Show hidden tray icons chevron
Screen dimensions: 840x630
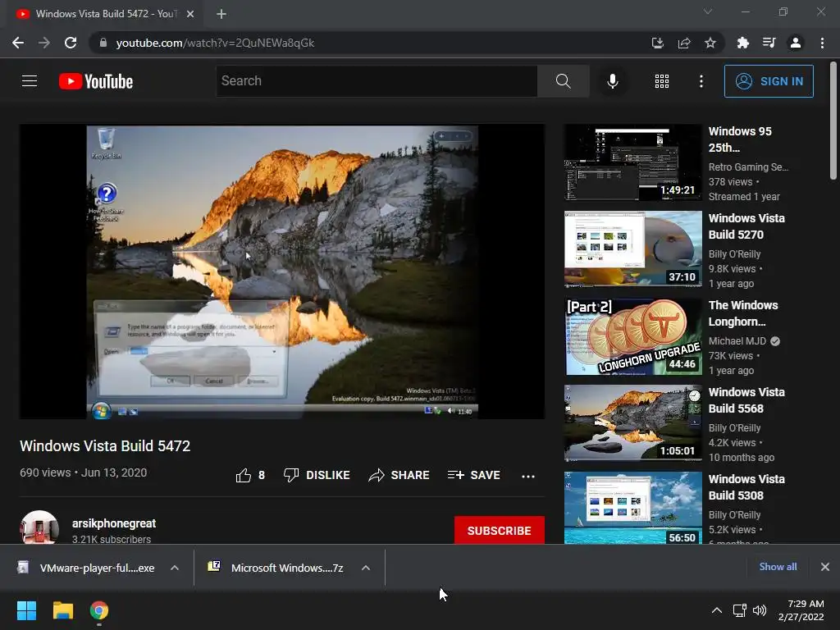pos(717,610)
